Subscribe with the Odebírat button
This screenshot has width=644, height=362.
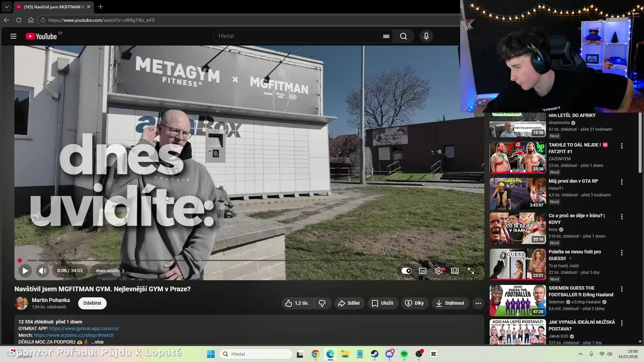tap(92, 303)
